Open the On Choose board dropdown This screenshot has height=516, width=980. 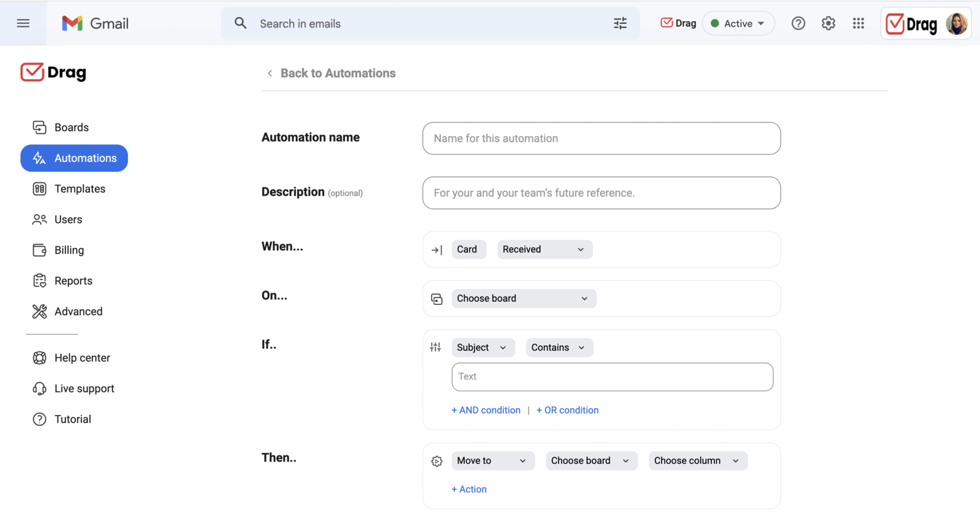pyautogui.click(x=524, y=298)
